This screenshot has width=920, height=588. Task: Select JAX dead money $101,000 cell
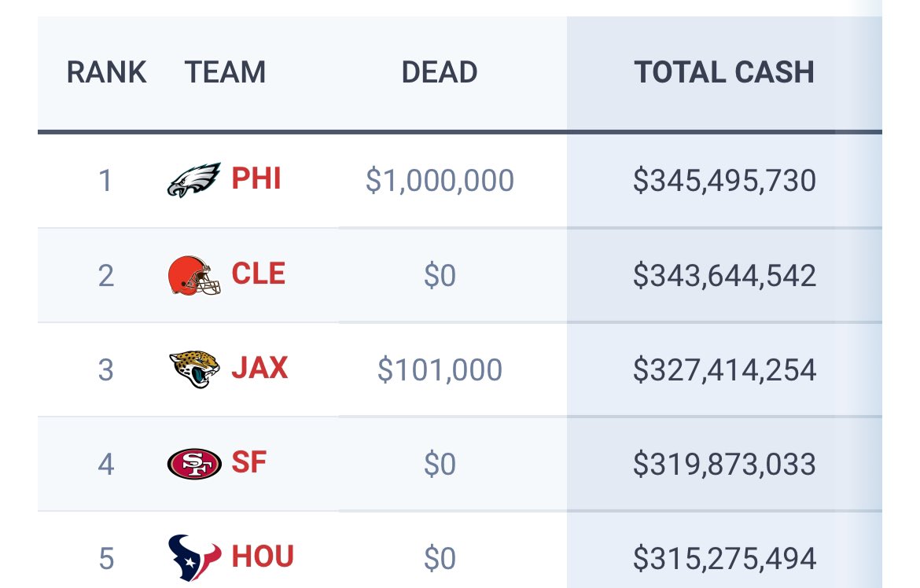(440, 369)
